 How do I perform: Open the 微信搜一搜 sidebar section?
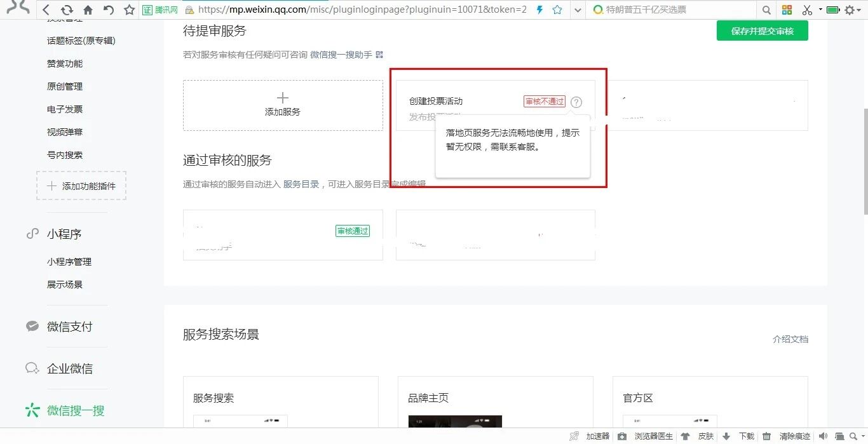76,410
